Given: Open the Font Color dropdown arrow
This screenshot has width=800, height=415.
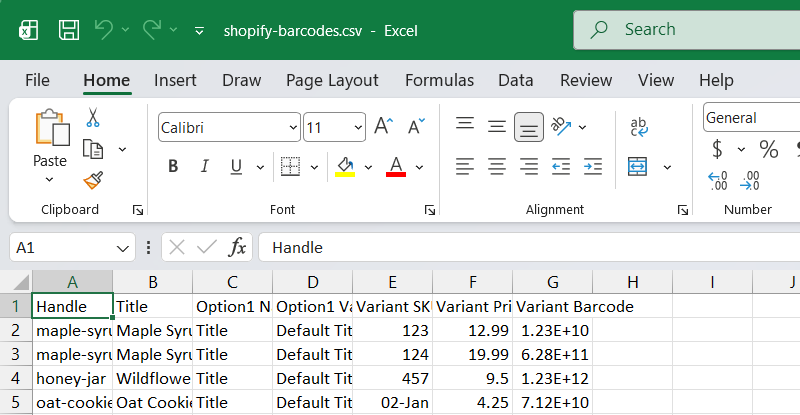Looking at the screenshot, I should point(419,167).
